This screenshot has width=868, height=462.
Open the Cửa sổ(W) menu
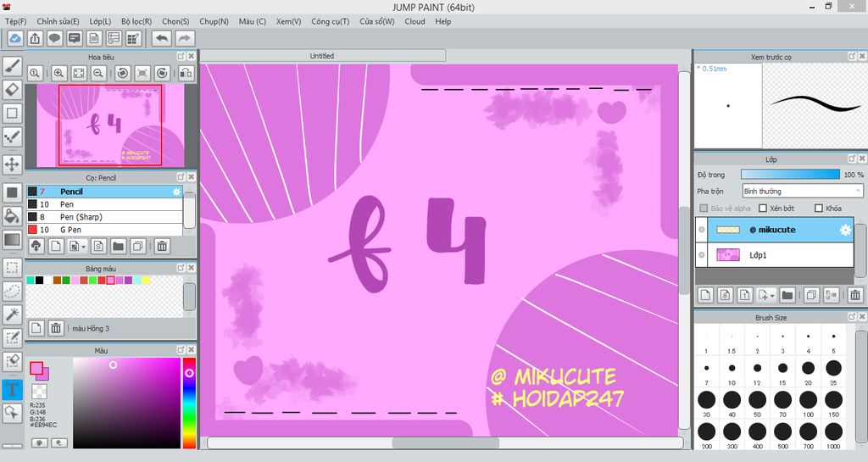click(376, 21)
